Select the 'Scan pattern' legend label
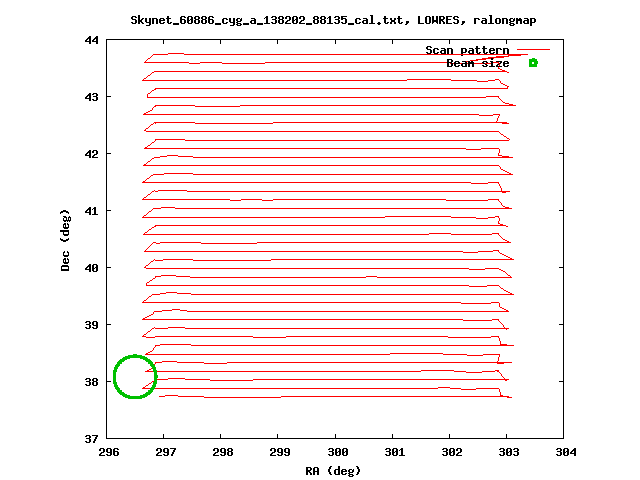This screenshot has width=640, height=480. (x=467, y=50)
